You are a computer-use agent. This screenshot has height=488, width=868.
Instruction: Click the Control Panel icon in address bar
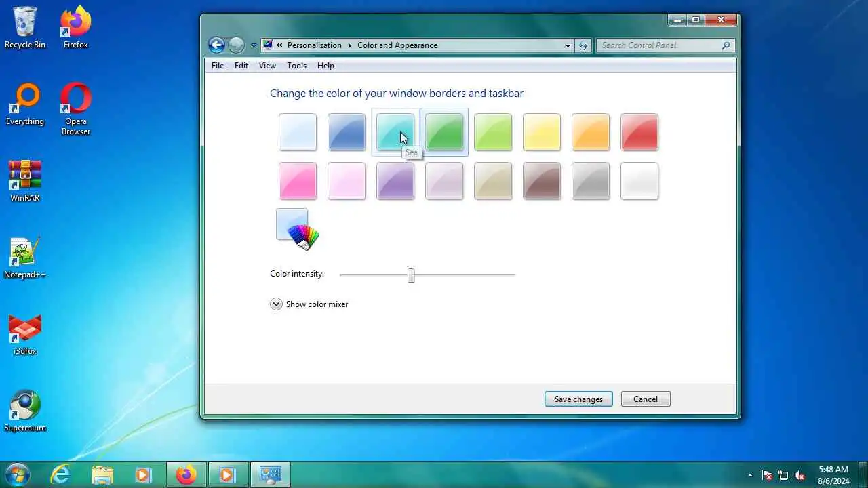pos(269,45)
